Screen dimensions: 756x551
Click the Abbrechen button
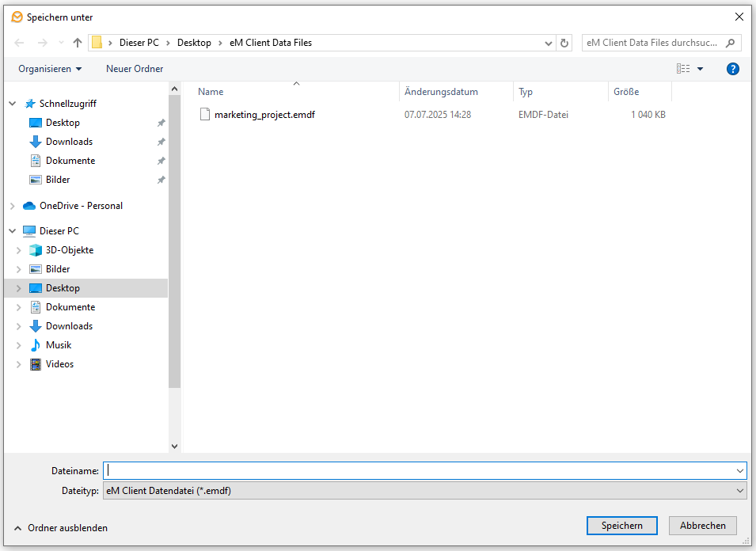(x=702, y=526)
